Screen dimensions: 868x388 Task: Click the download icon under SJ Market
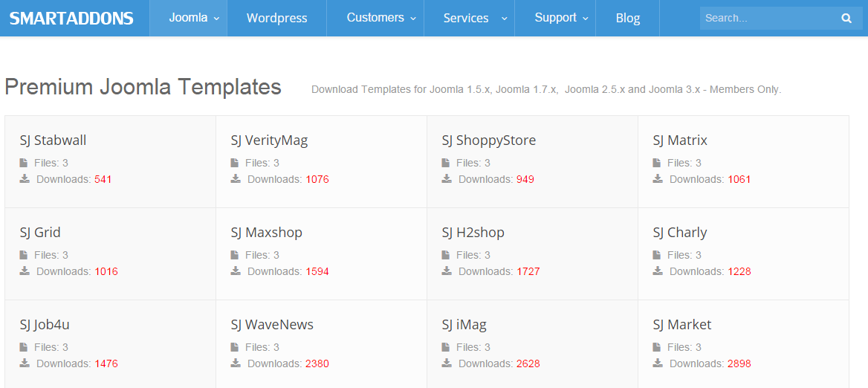pos(658,363)
